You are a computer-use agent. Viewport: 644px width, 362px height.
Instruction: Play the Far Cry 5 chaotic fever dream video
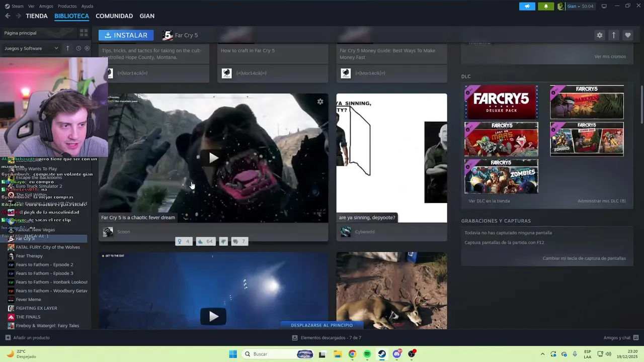(213, 158)
